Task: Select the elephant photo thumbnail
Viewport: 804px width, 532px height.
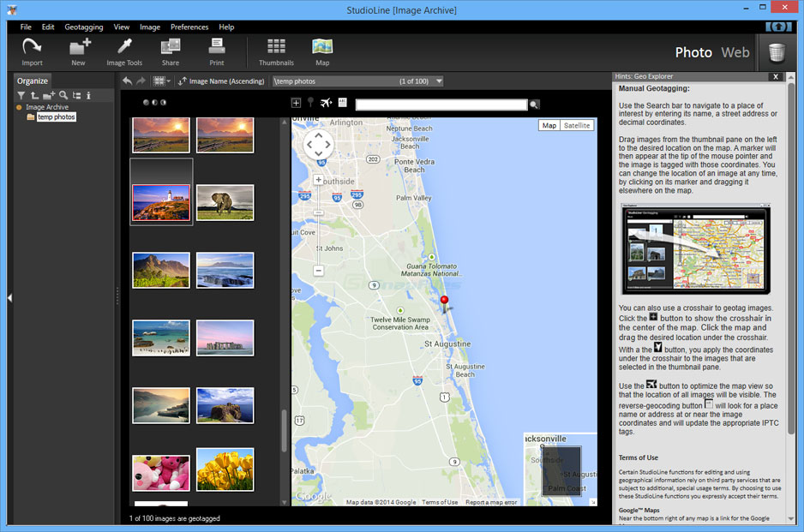Action: (225, 202)
